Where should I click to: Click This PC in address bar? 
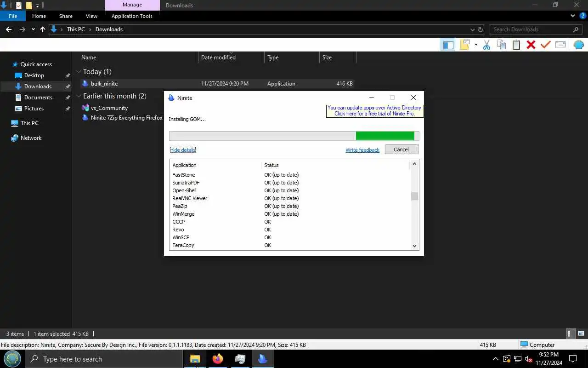click(x=76, y=29)
